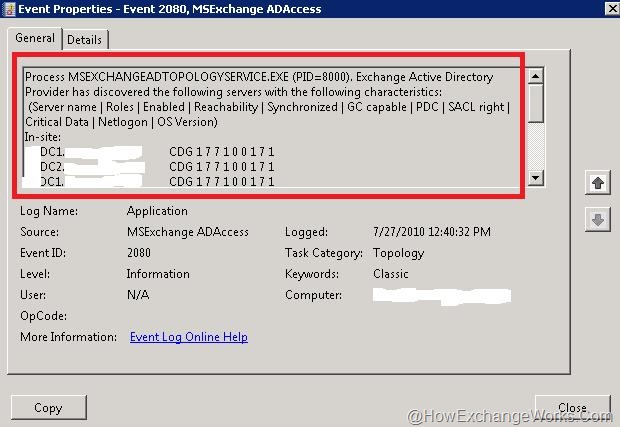Viewport: 620px width, 427px height.
Task: Open the Event Log Online Help link
Action: click(x=189, y=337)
